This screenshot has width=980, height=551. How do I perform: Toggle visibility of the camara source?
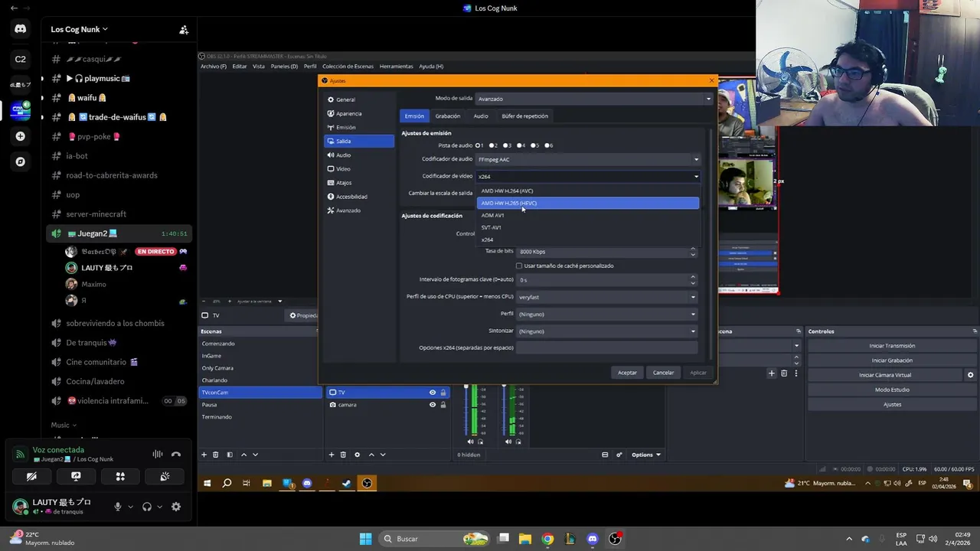coord(433,405)
